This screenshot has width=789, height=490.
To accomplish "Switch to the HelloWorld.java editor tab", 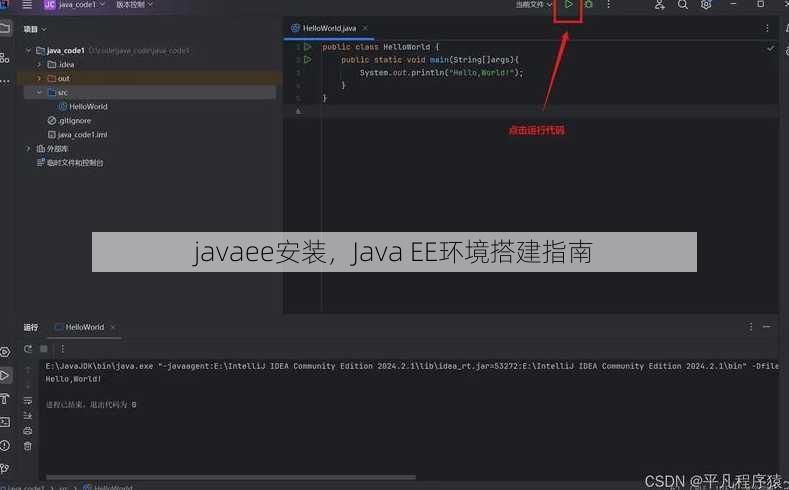I will [x=329, y=28].
